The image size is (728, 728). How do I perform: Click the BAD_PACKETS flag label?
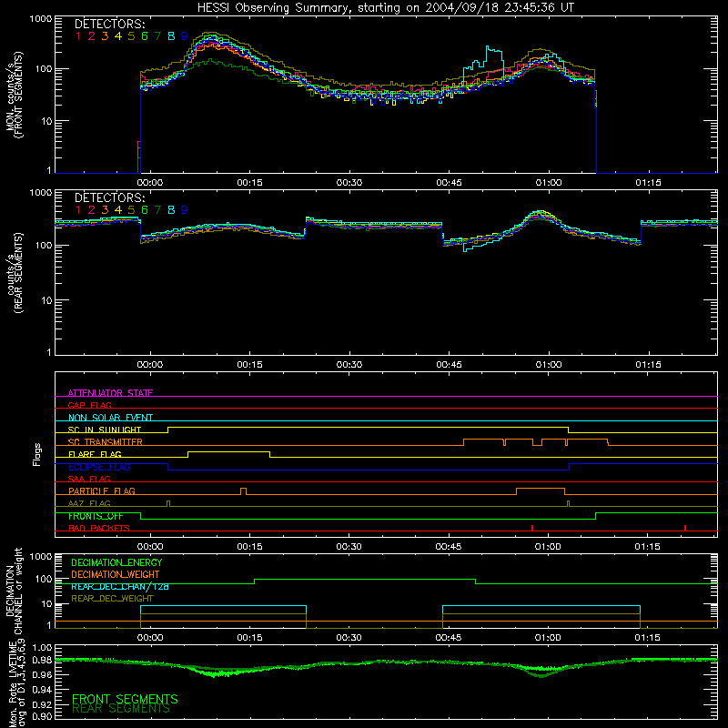(x=99, y=529)
